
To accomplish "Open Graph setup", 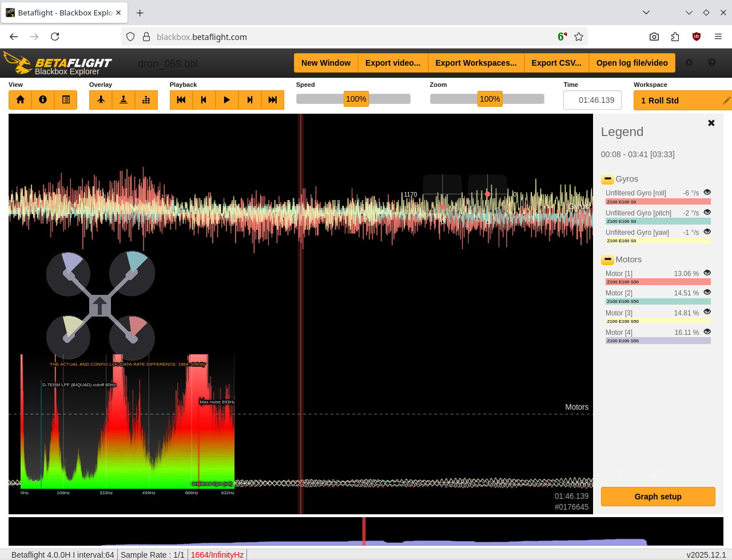I will pyautogui.click(x=658, y=497).
